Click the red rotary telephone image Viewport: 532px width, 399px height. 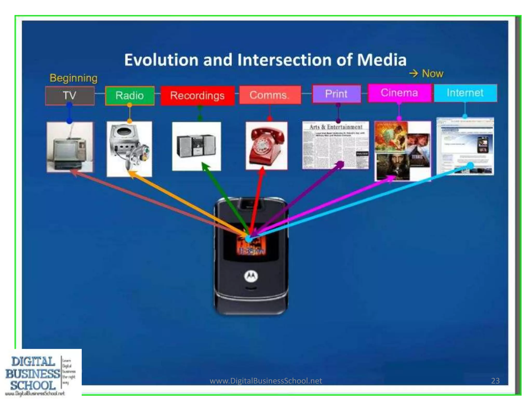(267, 146)
